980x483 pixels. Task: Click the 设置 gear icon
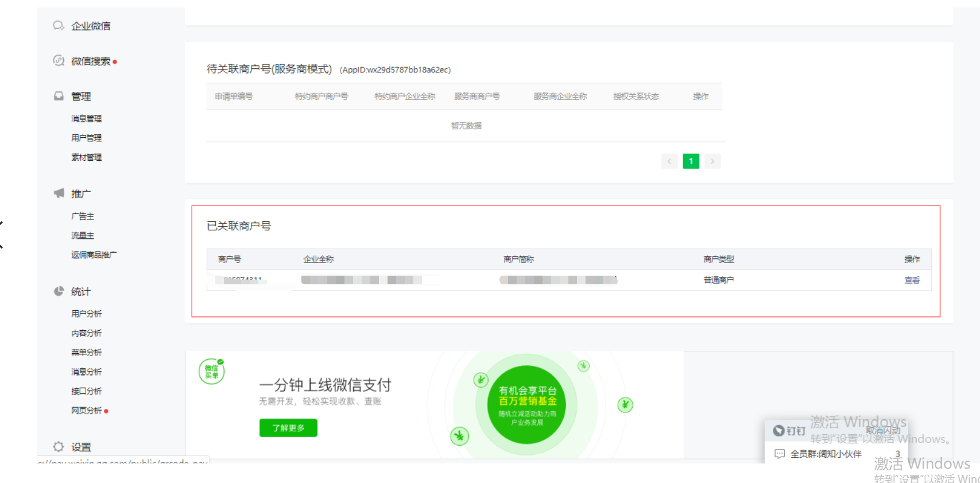coord(58,446)
